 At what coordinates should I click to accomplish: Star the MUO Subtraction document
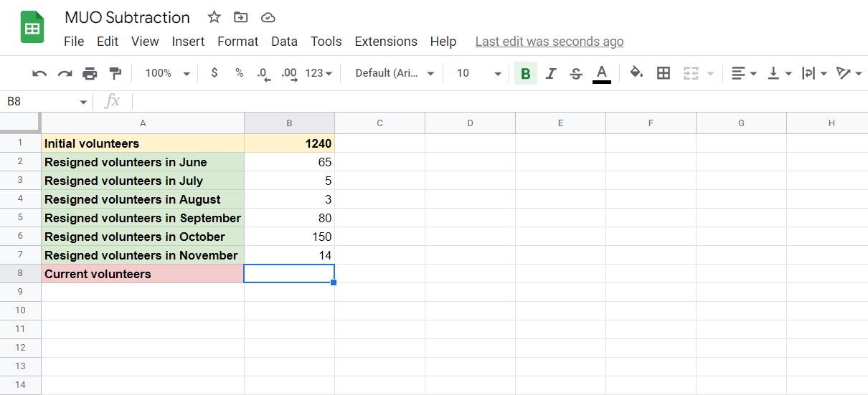[x=214, y=17]
